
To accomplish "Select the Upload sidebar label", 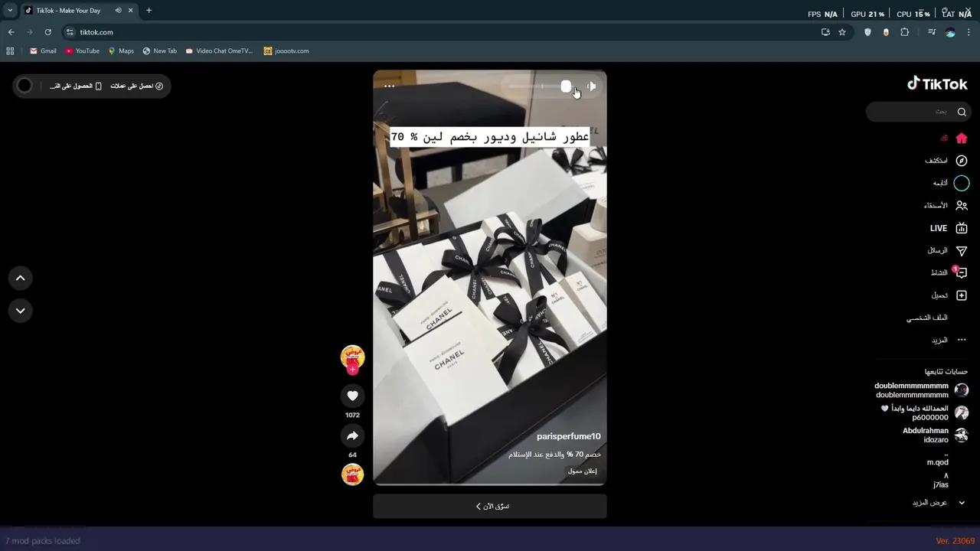I will pyautogui.click(x=939, y=295).
